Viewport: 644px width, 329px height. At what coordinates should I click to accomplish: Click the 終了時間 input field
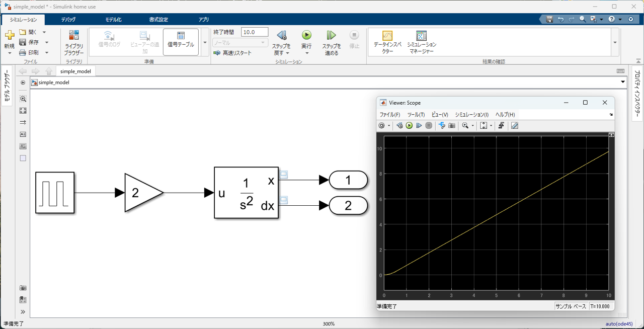pos(255,32)
